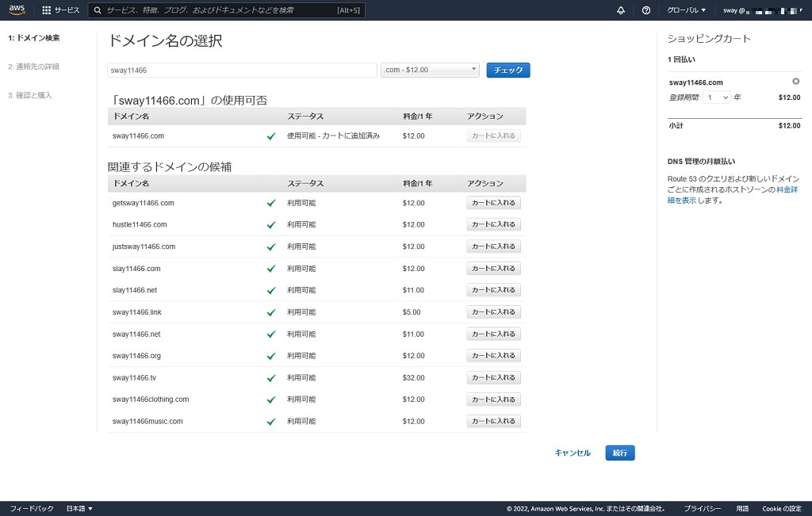Click the $5.00 price of sway11466.link
This screenshot has width=812, height=516.
pos(412,312)
